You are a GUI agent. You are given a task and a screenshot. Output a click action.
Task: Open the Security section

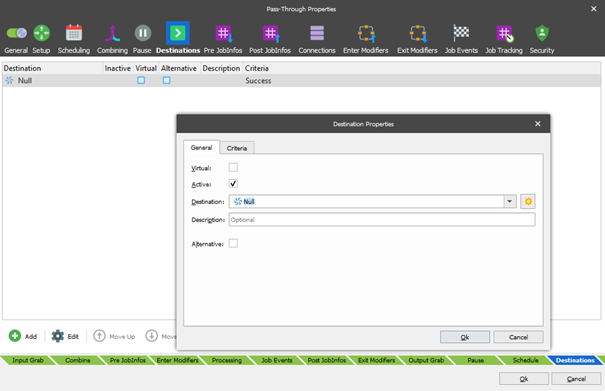(x=542, y=39)
